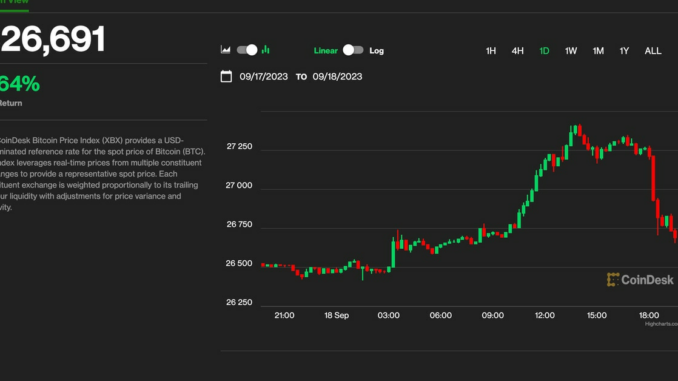Toggle the Linear/Log scale switch
This screenshot has width=678, height=381.
(x=353, y=50)
